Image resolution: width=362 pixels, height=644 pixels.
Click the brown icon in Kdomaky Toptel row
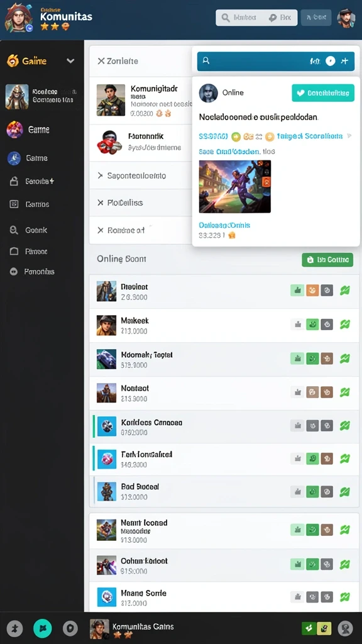coord(327,358)
